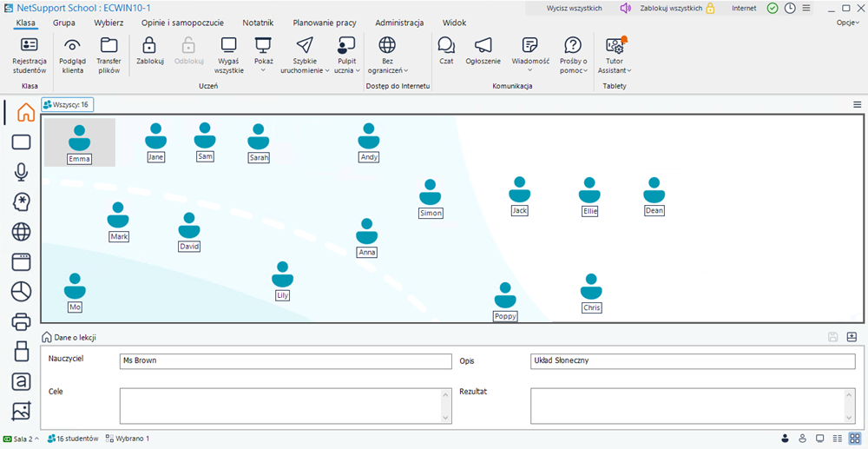The height and width of the screenshot is (449, 868).
Task: Click the Wszyscy: 16 group button
Action: coord(68,104)
